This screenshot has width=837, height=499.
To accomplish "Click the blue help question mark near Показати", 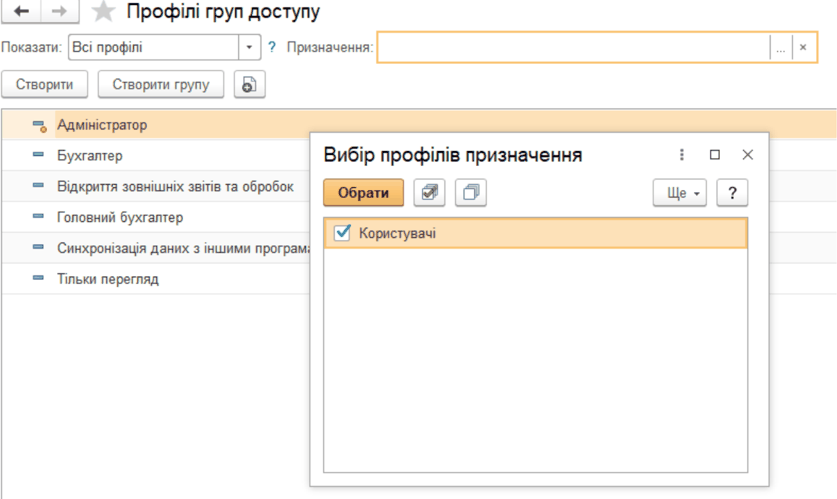I will pos(272,47).
